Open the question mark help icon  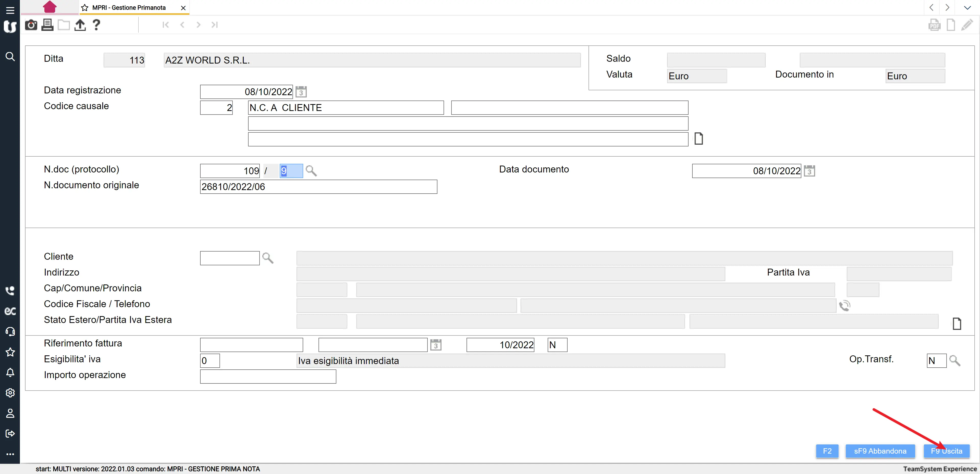point(96,25)
